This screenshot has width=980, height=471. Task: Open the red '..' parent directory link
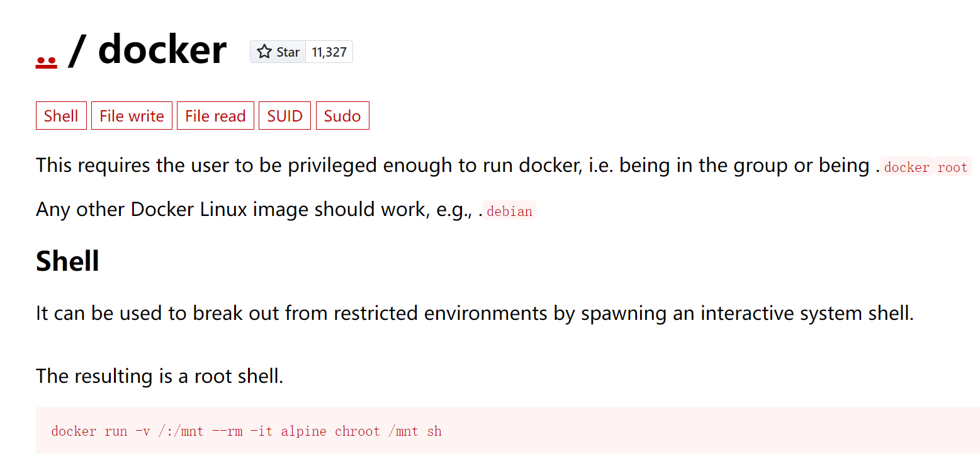(x=47, y=61)
